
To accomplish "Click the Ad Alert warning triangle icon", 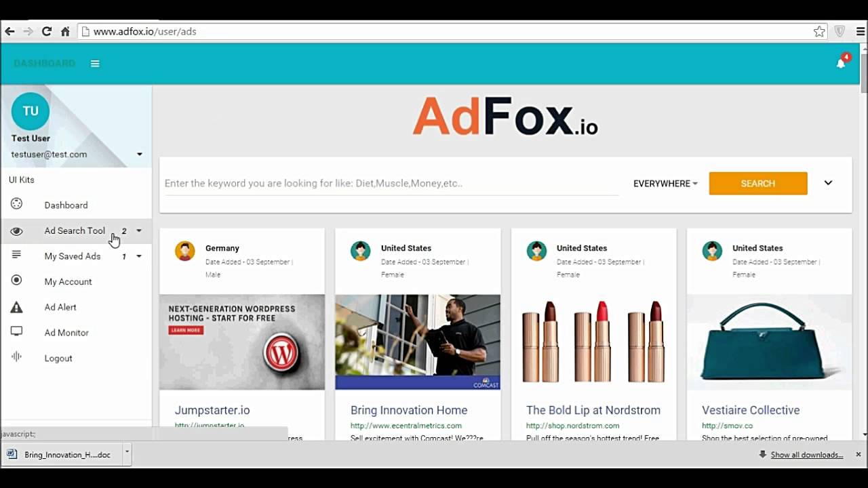I will (x=17, y=307).
